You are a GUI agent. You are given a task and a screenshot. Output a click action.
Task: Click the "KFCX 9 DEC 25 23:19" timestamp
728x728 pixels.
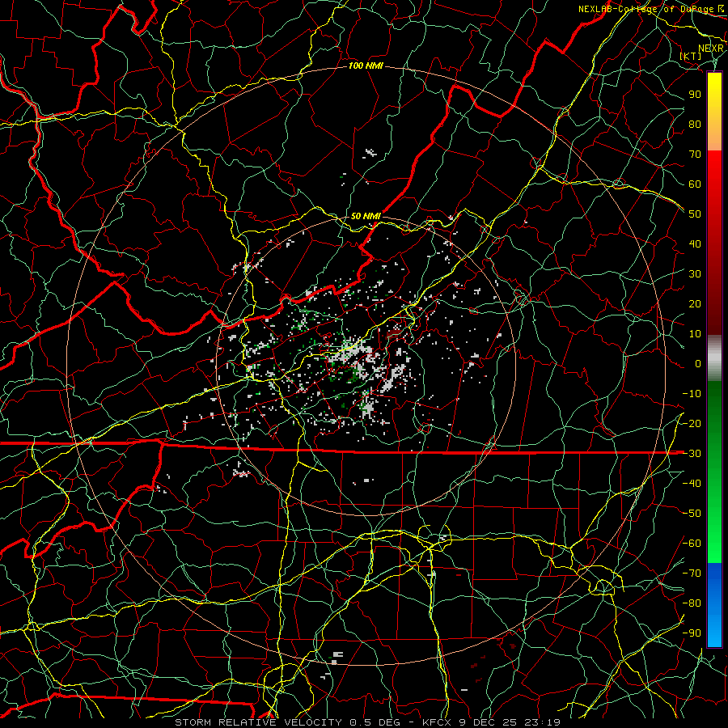point(491,722)
